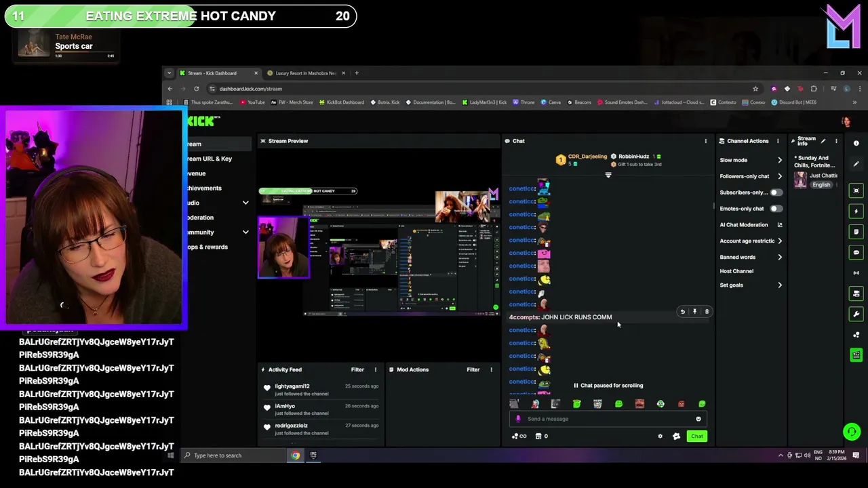Open Chrome from the Windows taskbar

(296, 455)
